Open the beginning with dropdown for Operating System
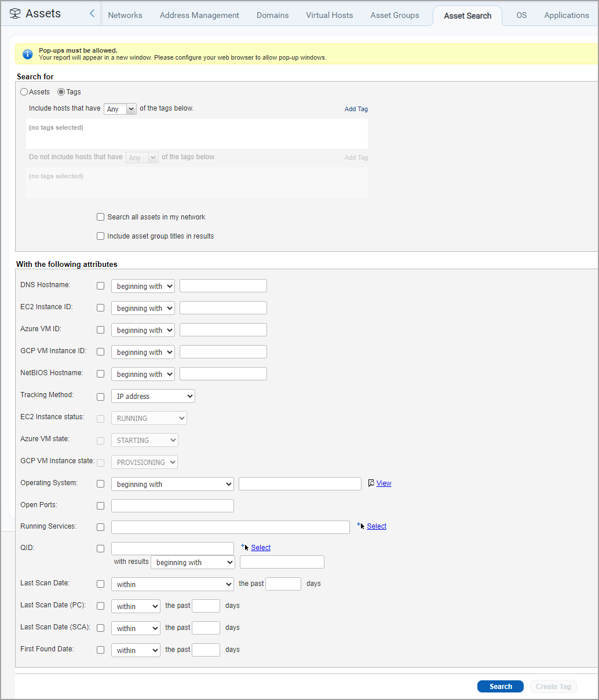Screen dimensions: 599x700 point(172,483)
